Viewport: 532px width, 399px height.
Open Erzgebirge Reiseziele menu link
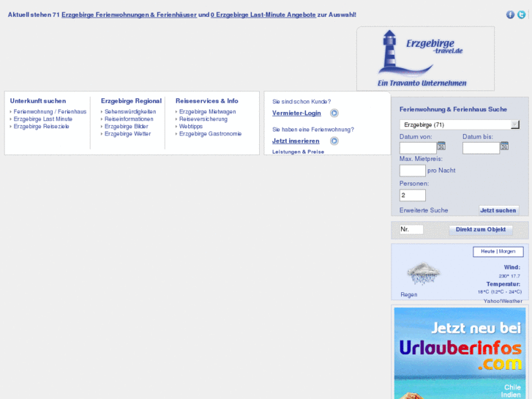point(42,127)
